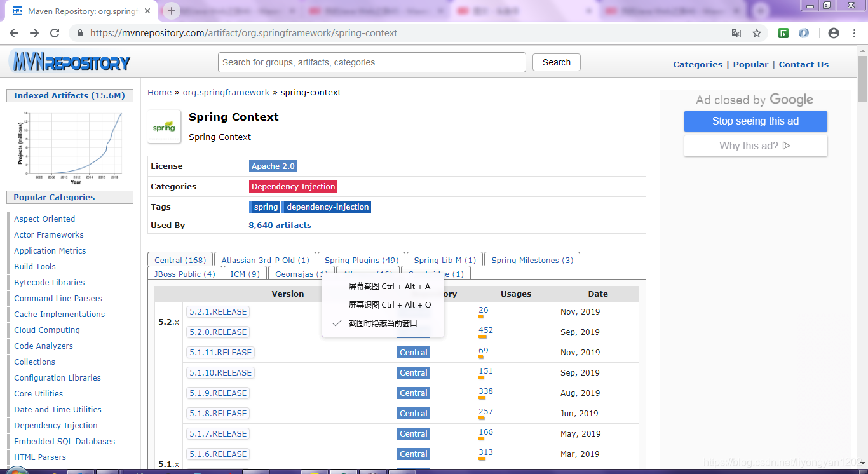868x474 pixels.
Task: Switch to the Central (168) tab
Action: tap(180, 259)
